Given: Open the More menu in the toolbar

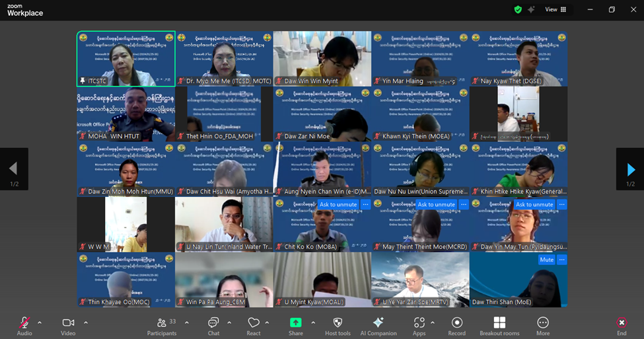Looking at the screenshot, I should click(542, 323).
